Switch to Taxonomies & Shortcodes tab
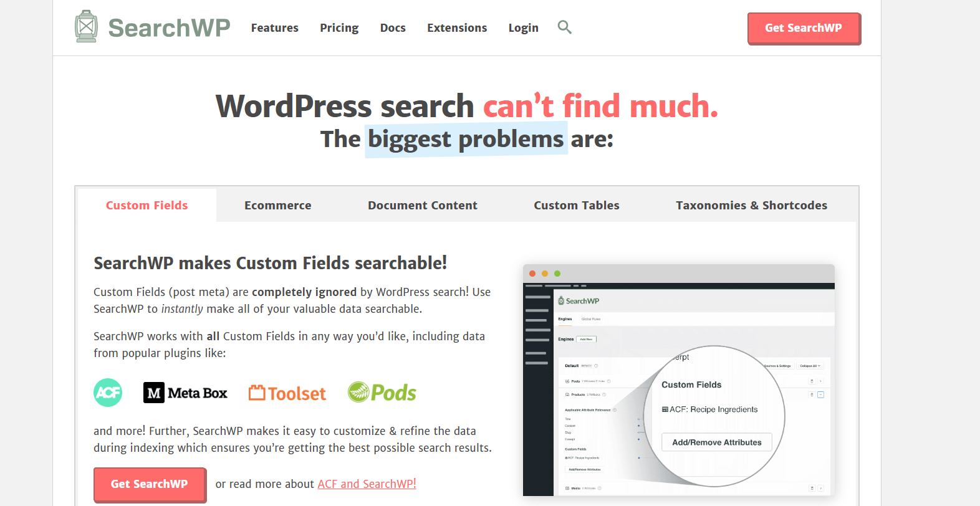The height and width of the screenshot is (506, 980). click(x=751, y=206)
